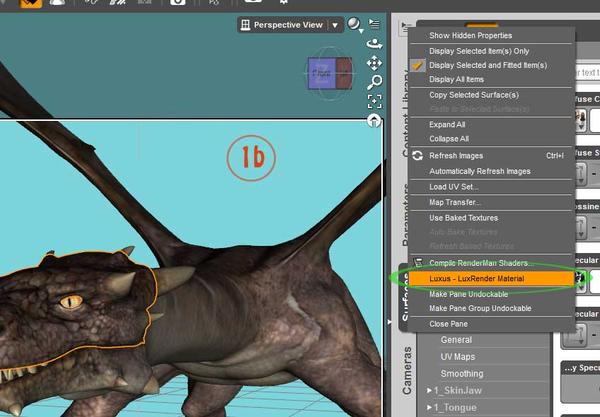The image size is (600, 417).
Task: Click the pane options menu icon
Action: pyautogui.click(x=404, y=27)
